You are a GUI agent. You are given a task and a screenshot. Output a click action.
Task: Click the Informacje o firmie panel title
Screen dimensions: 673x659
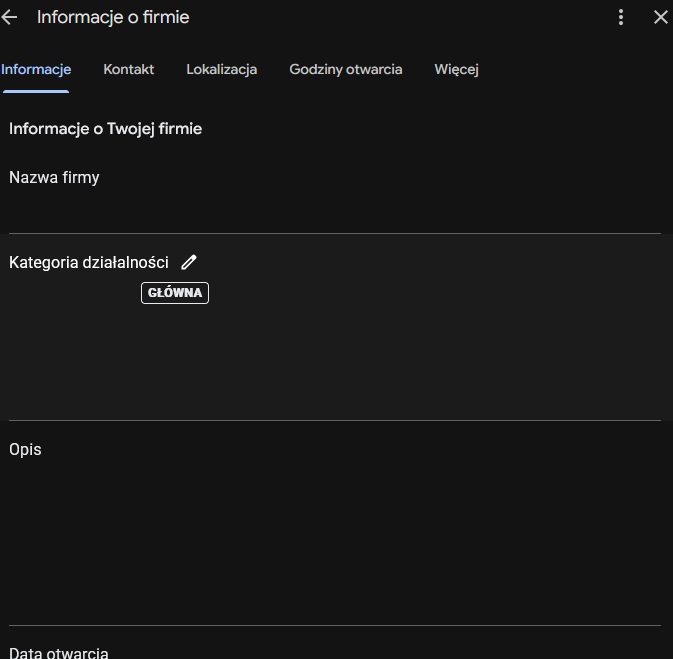tap(113, 17)
